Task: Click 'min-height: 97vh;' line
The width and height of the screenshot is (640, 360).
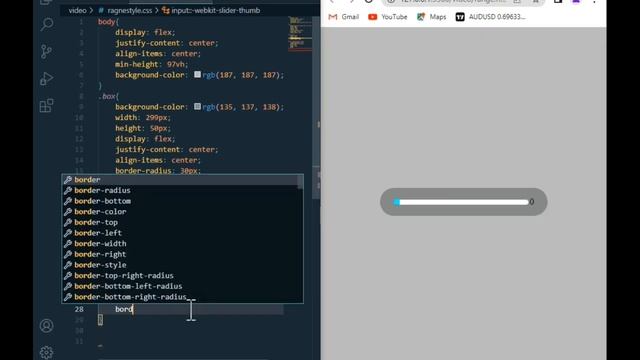Action: [x=152, y=64]
